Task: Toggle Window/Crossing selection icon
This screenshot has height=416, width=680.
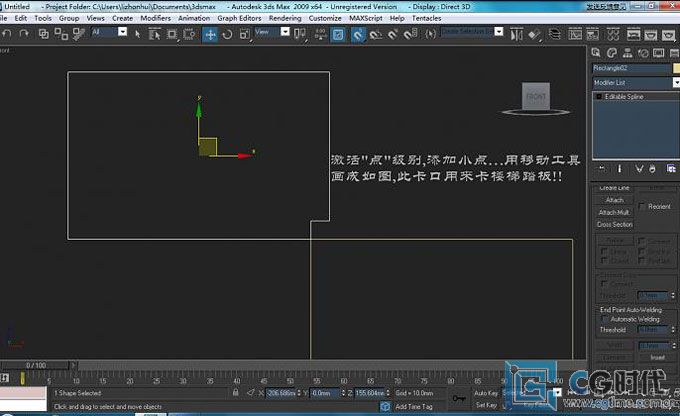Action: coord(189,34)
